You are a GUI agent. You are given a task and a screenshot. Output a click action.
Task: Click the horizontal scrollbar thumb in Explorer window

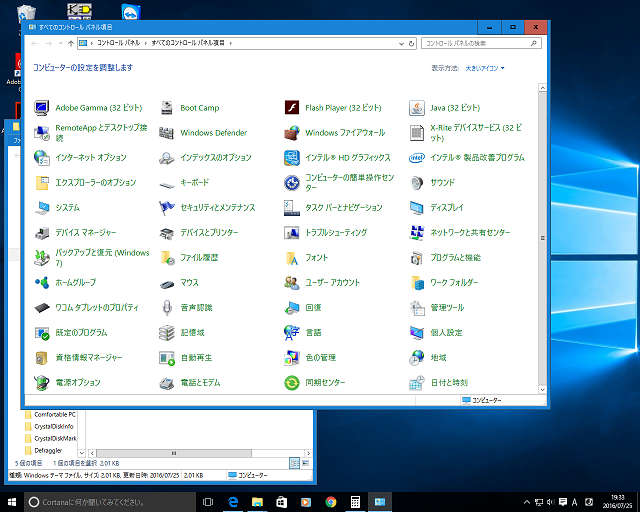pos(174,453)
